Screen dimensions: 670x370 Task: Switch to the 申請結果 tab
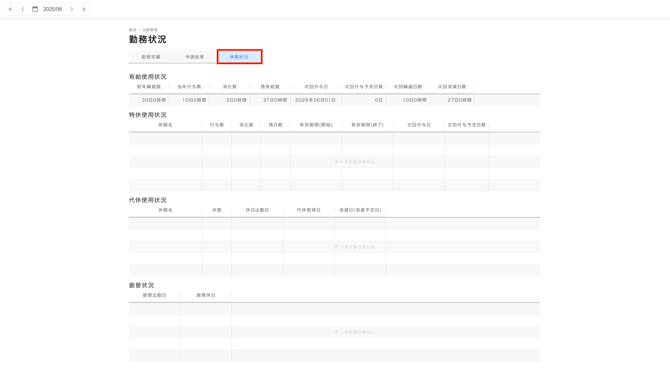click(195, 57)
